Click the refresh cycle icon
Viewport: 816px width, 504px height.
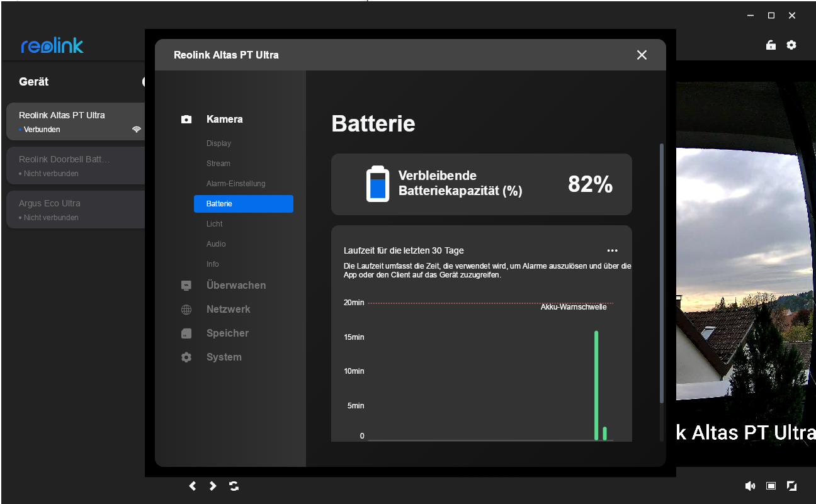pos(234,486)
